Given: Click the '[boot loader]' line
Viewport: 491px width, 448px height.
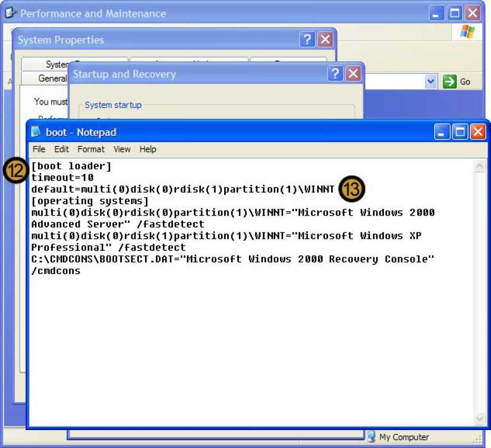Looking at the screenshot, I should point(71,166).
